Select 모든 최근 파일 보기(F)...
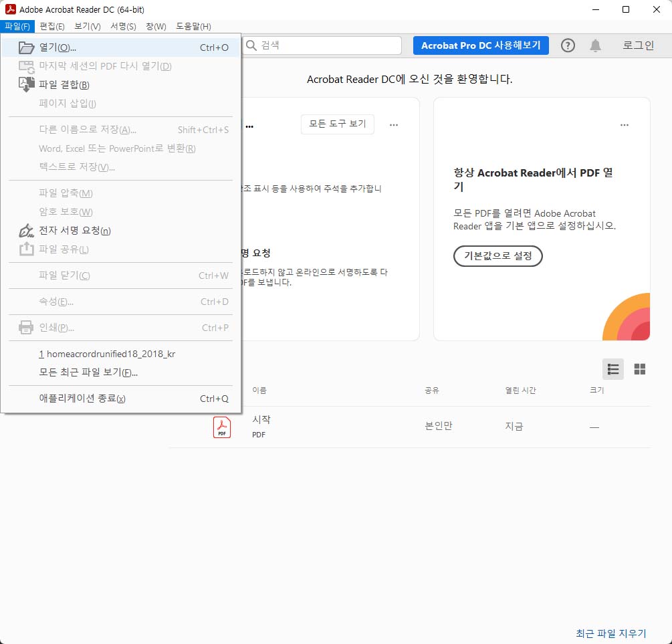672x644 pixels. (x=120, y=372)
